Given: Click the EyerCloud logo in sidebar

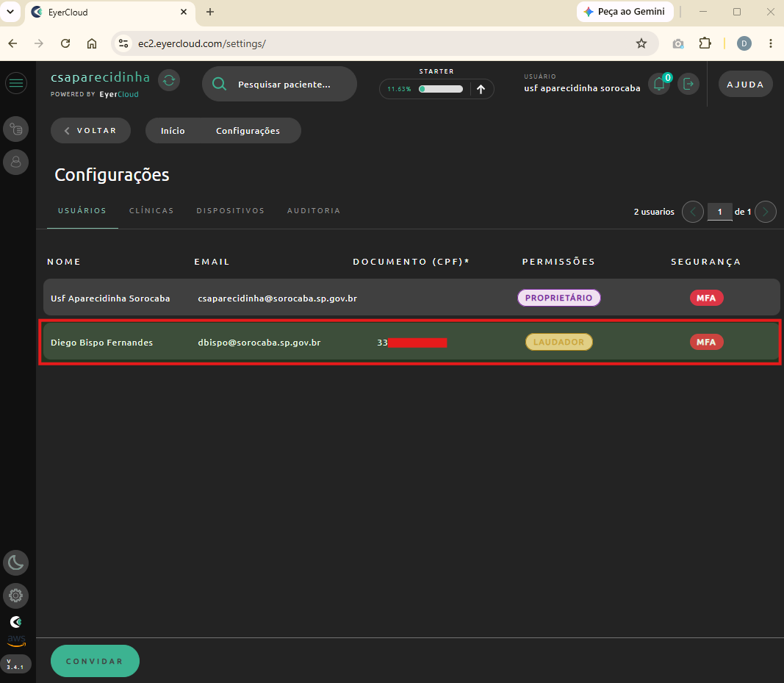Looking at the screenshot, I should [16, 622].
